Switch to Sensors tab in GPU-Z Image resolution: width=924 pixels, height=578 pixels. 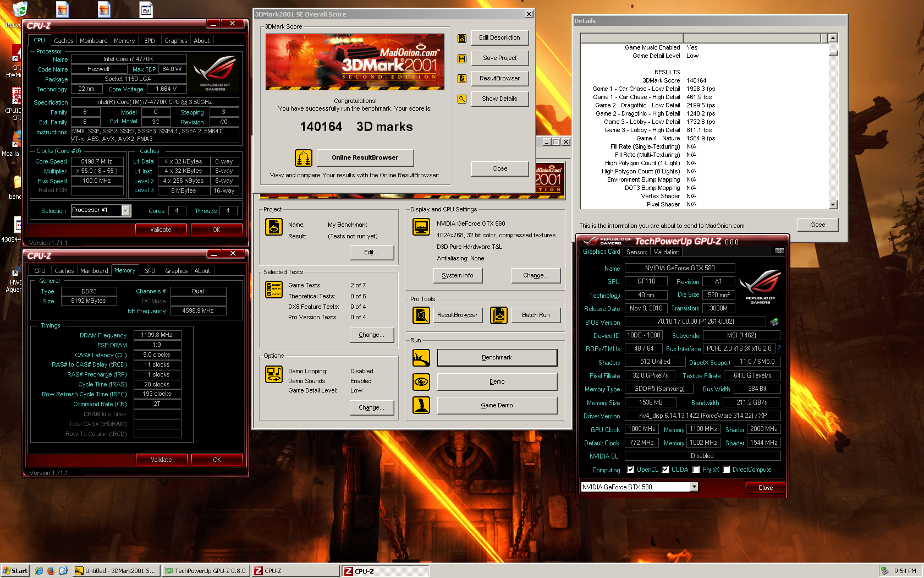(x=637, y=252)
